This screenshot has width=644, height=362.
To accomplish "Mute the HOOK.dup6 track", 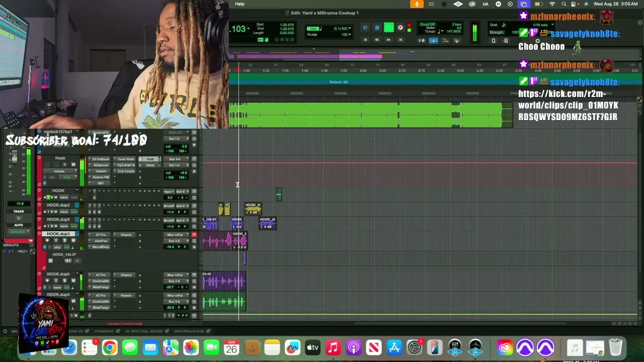I will (x=73, y=281).
